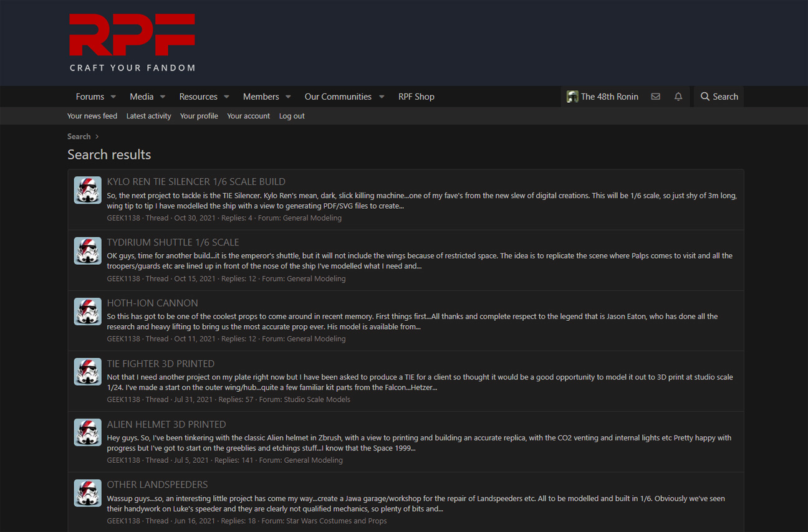808x532 pixels.
Task: Click GEEK1138 under Hoth-Ion Cannon result
Action: [x=123, y=339]
